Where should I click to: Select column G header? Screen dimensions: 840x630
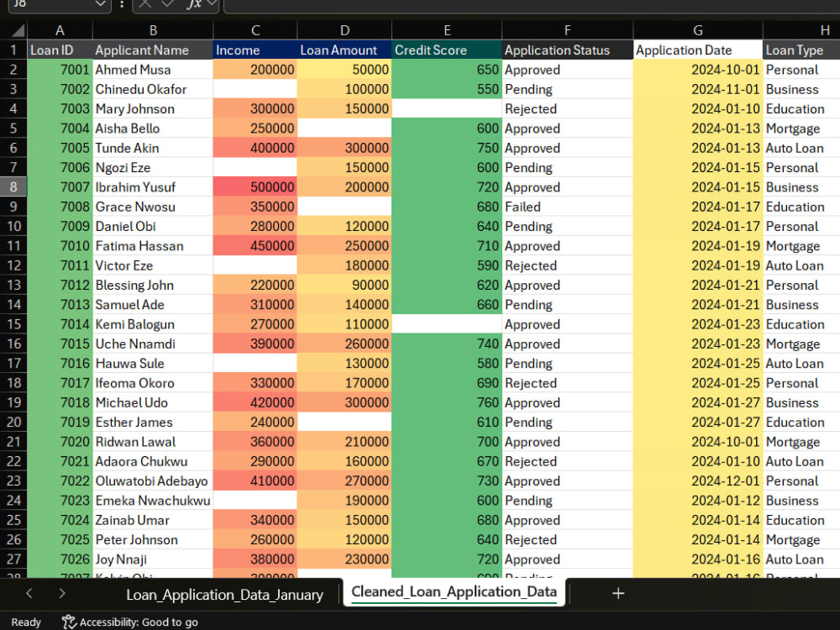698,30
